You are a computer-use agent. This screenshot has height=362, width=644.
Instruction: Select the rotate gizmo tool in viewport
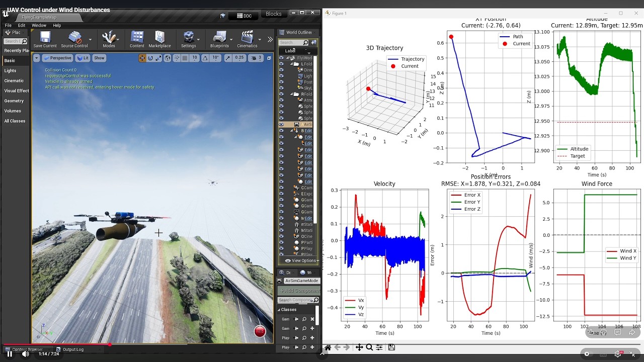tap(150, 58)
